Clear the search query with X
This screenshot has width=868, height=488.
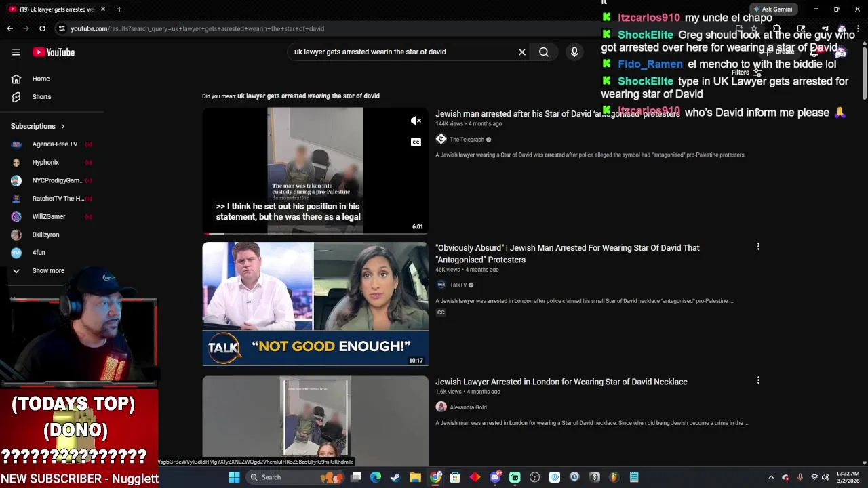point(522,52)
